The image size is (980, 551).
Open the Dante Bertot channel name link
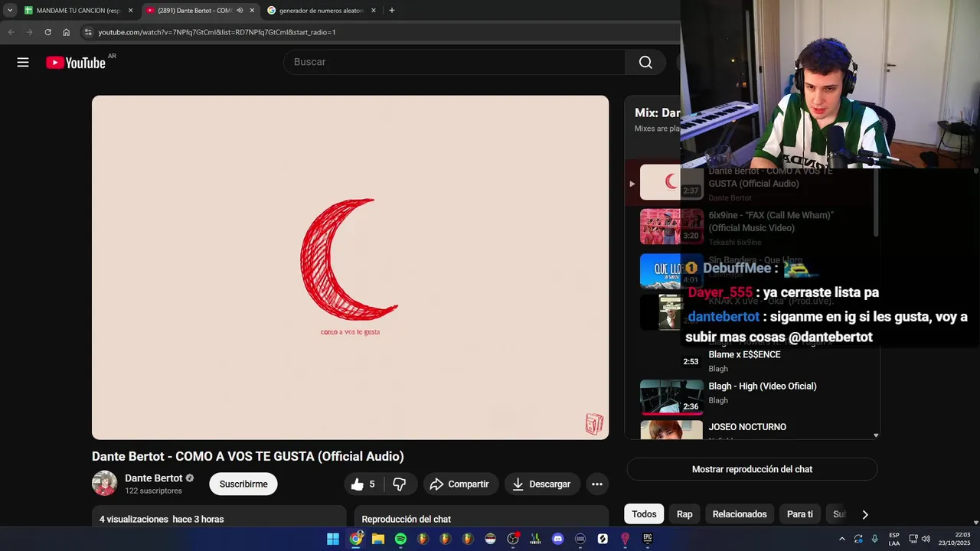pos(154,478)
